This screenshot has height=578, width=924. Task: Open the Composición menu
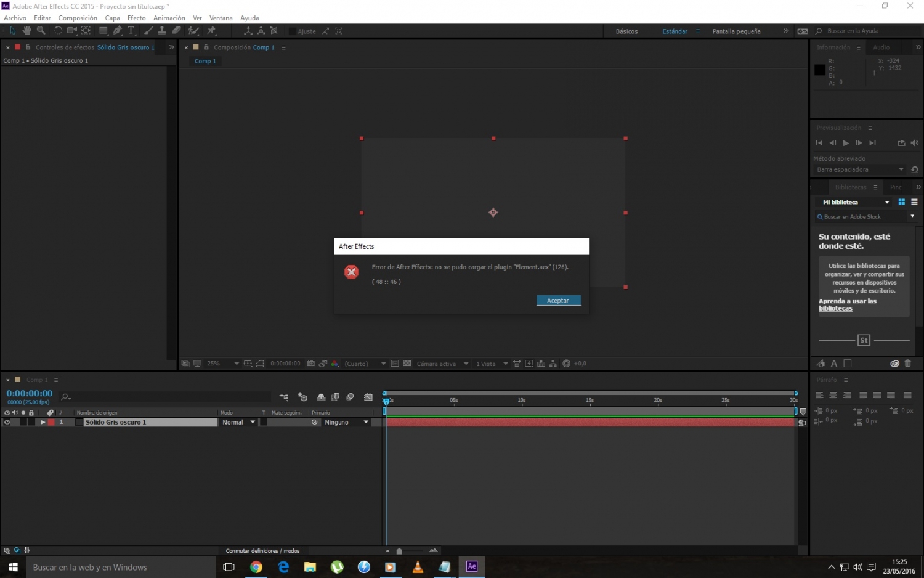coord(78,18)
